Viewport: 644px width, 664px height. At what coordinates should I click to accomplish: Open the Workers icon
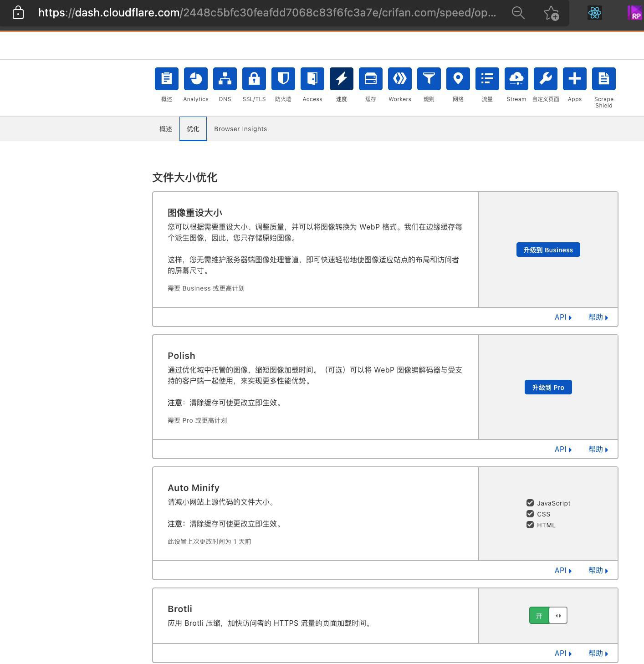pyautogui.click(x=400, y=79)
